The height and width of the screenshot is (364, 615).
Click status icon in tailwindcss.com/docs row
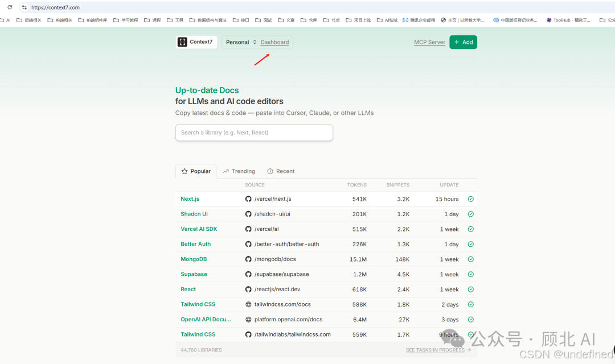click(471, 304)
